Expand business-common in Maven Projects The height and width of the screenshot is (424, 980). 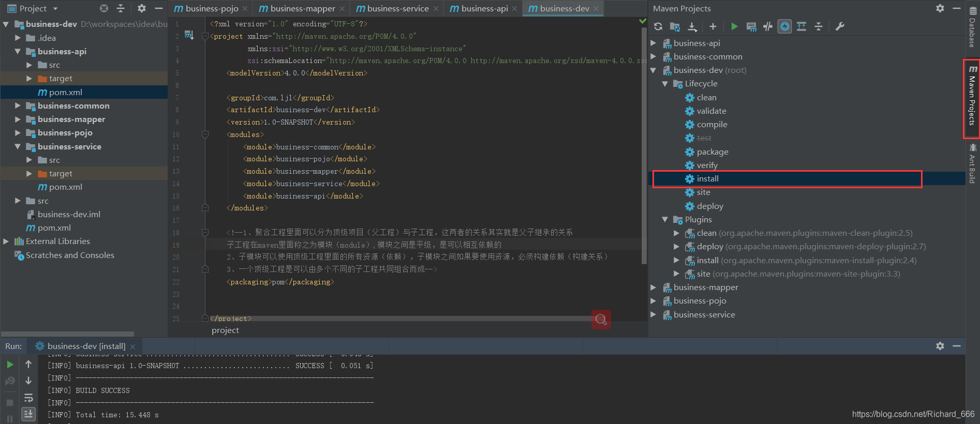654,56
